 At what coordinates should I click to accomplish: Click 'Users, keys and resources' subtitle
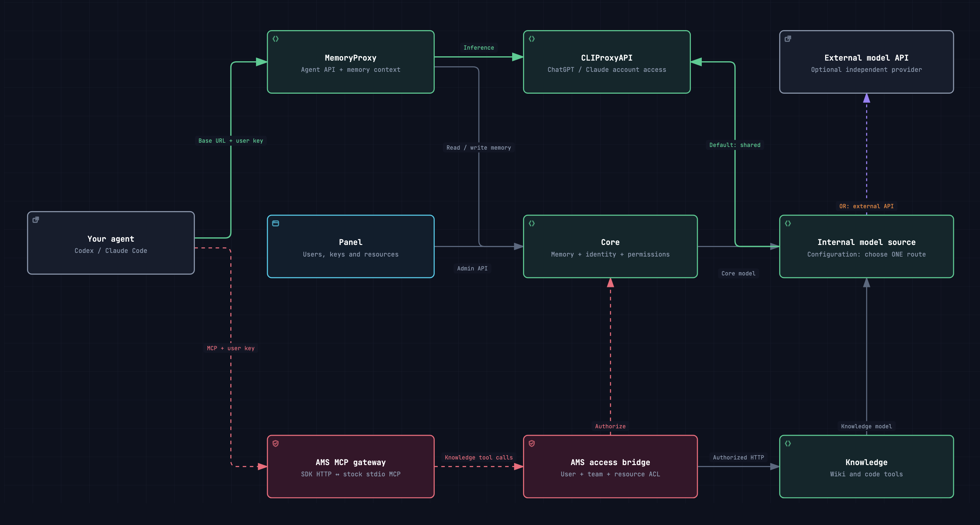tap(350, 254)
